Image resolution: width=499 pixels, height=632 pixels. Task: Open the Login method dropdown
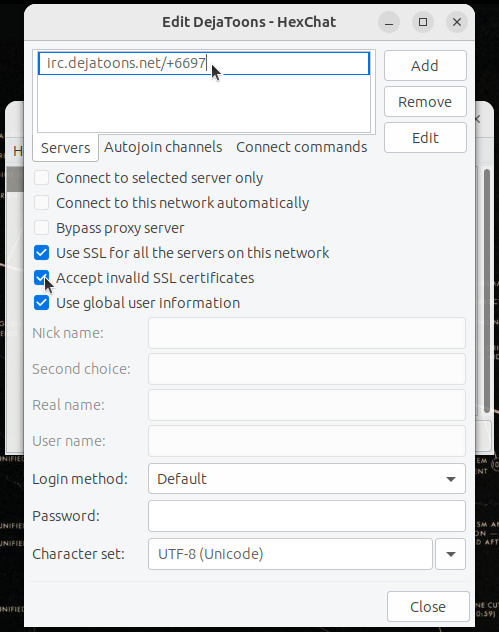307,478
